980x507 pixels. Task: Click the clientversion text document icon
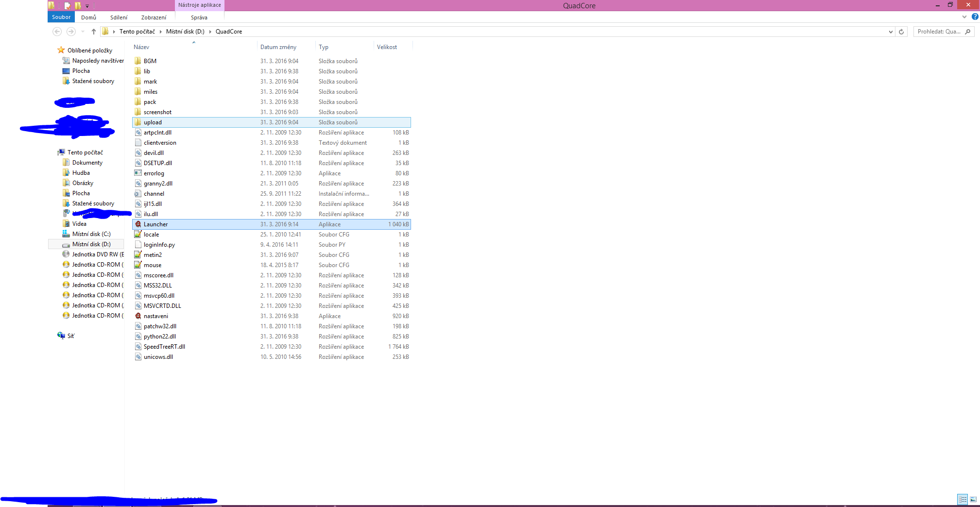point(138,143)
